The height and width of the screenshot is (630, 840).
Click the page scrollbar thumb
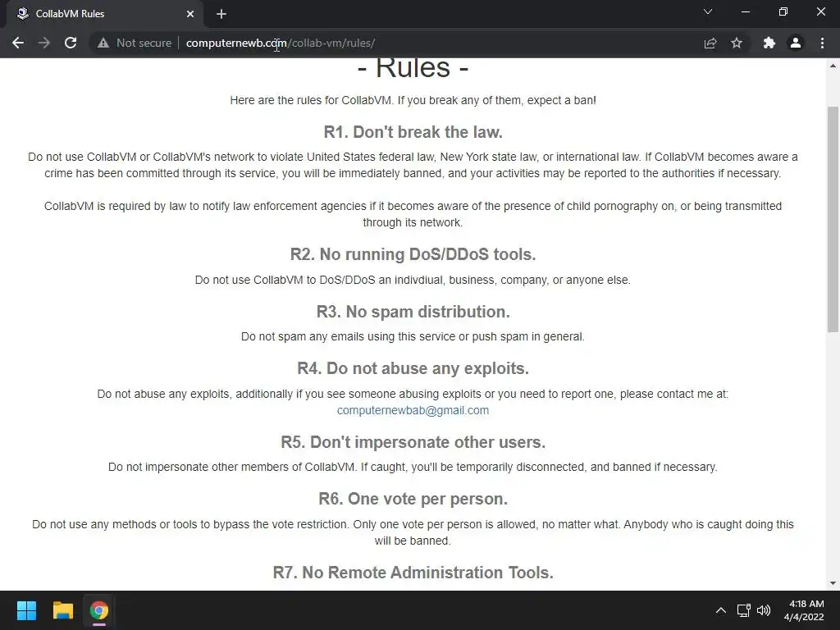[833, 220]
